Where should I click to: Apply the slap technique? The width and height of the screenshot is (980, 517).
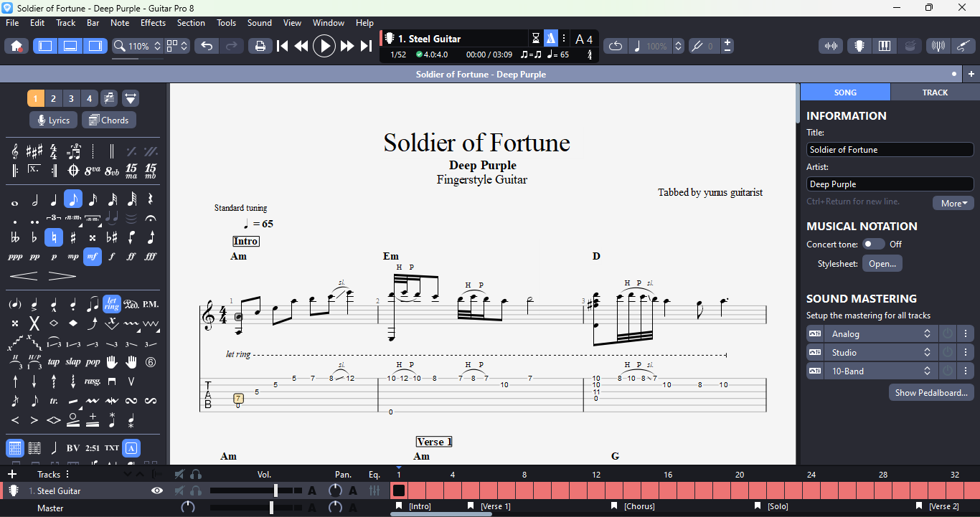click(73, 362)
